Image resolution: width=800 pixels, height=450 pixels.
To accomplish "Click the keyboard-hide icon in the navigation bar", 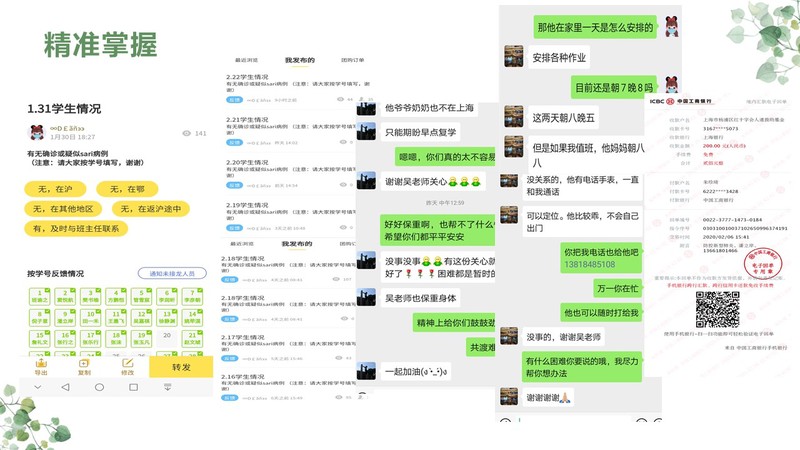I will point(167,387).
